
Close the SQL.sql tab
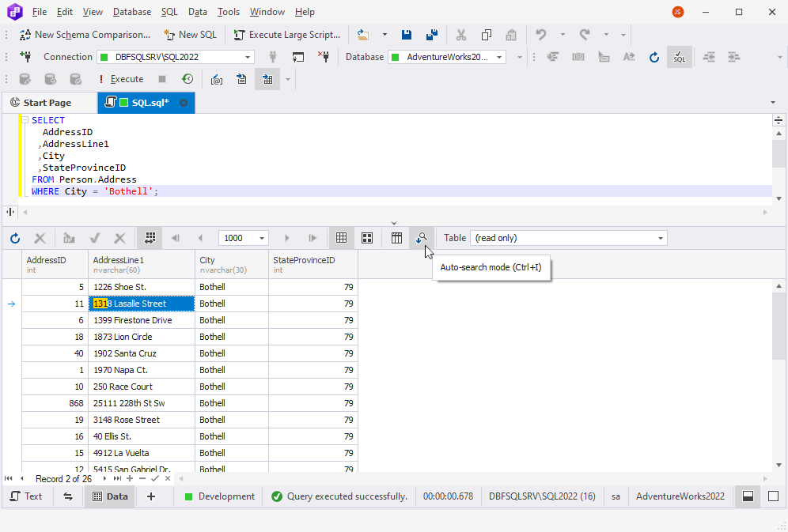pos(184,103)
